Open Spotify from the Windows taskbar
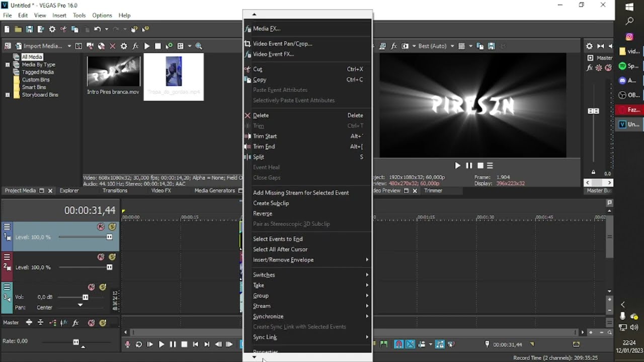The width and height of the screenshot is (644, 362). click(629, 66)
